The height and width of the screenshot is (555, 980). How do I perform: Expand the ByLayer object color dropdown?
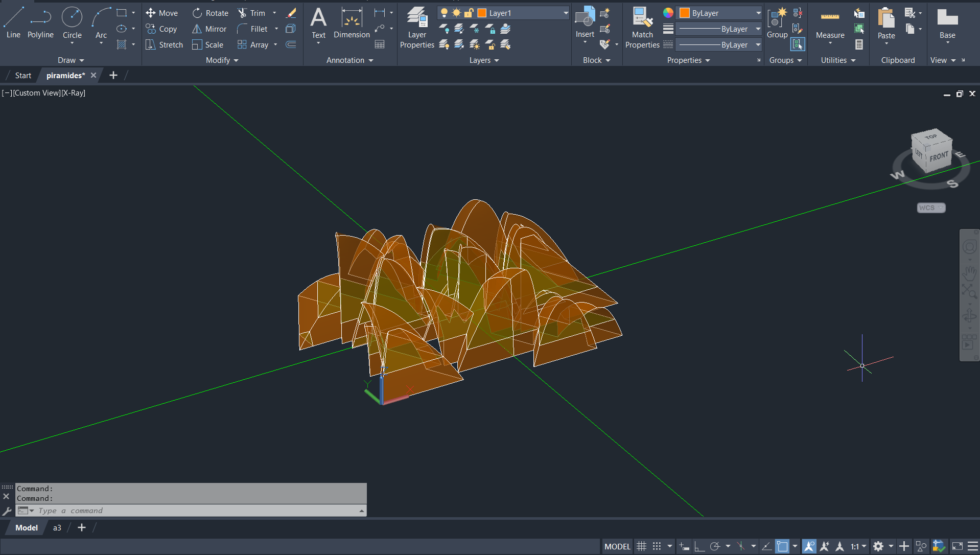point(758,13)
